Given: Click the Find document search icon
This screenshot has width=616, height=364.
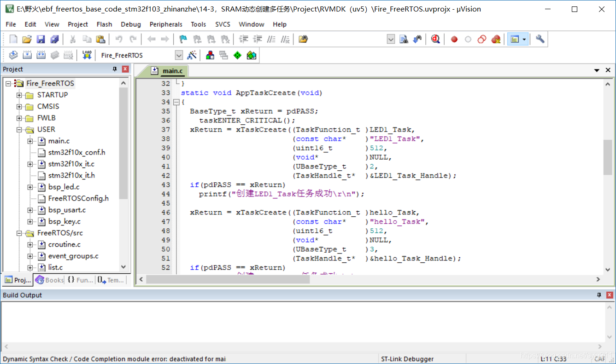Looking at the screenshot, I should 404,40.
